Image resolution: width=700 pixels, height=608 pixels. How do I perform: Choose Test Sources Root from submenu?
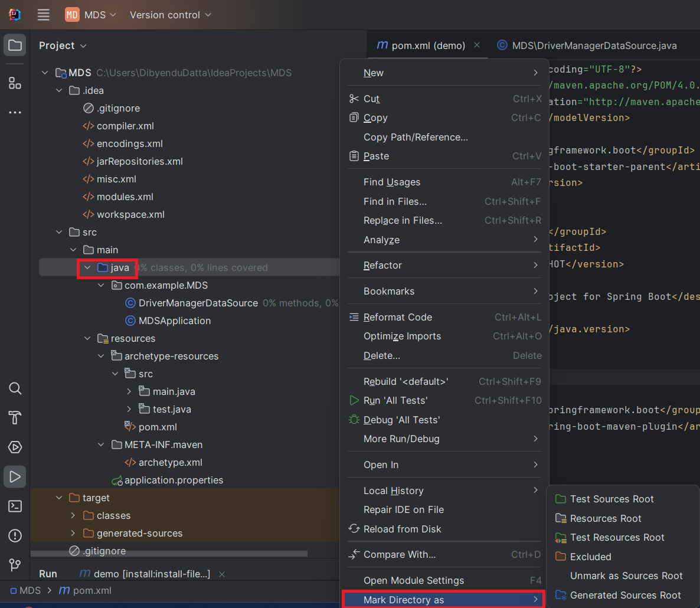(611, 499)
